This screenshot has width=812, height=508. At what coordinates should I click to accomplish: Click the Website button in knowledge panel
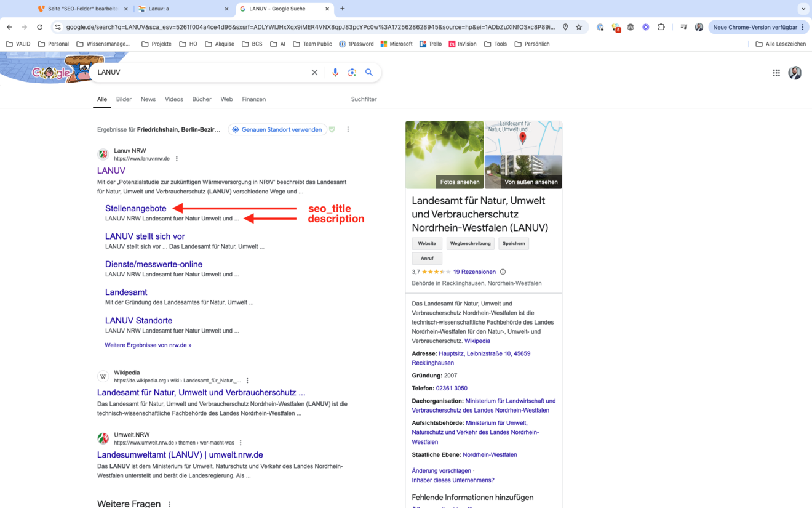[427, 243]
